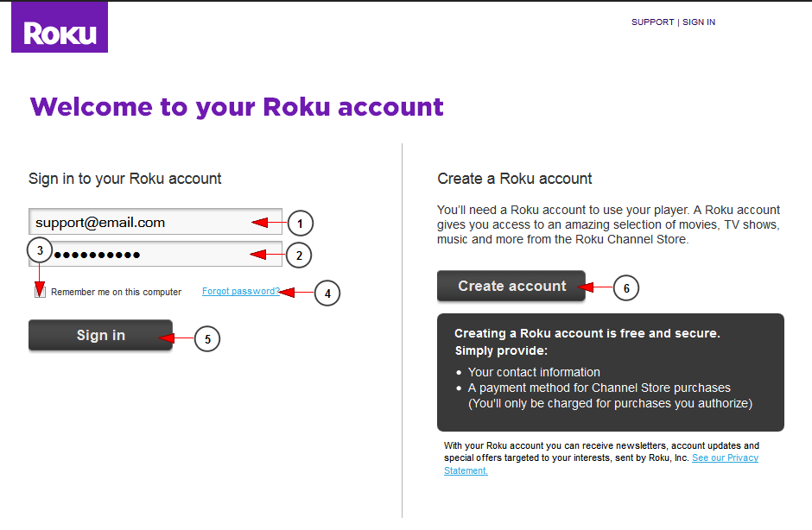Viewport: 812px width, 530px height.
Task: Click annotation marker number 1 beside email field
Action: [299, 223]
